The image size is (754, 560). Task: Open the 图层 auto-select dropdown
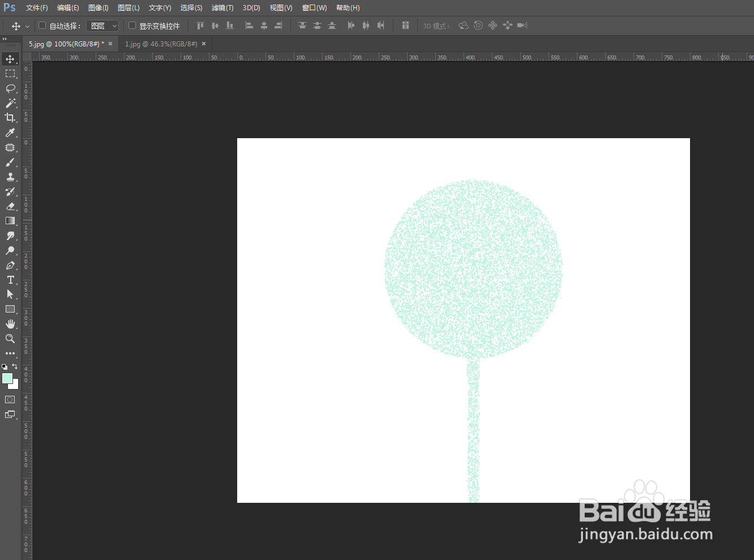pos(102,26)
